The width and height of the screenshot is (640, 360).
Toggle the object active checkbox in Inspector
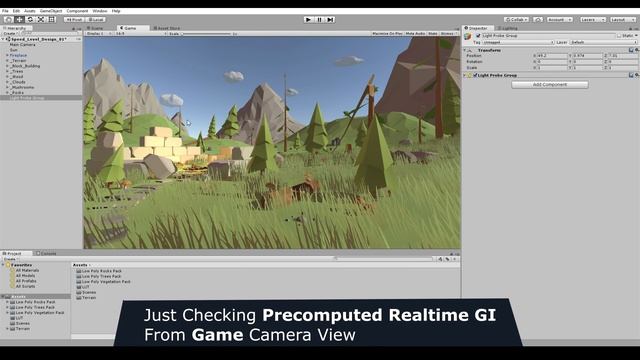(x=478, y=36)
